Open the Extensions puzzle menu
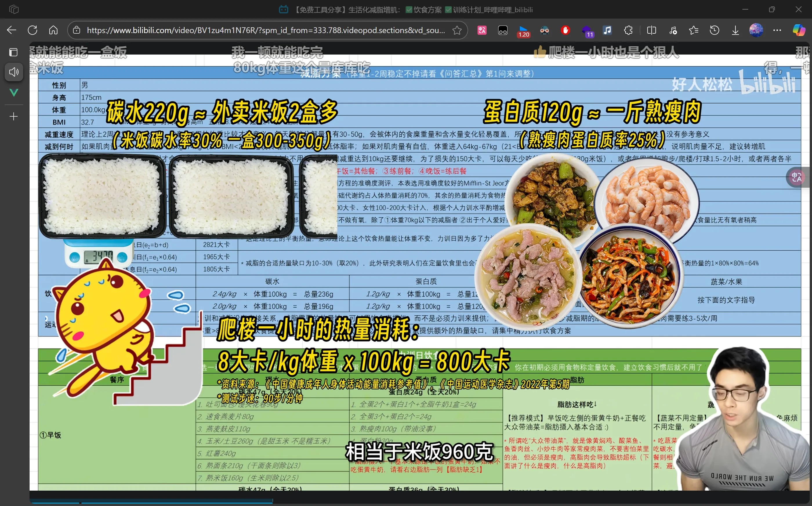Screen dimensions: 812x506 [628, 30]
